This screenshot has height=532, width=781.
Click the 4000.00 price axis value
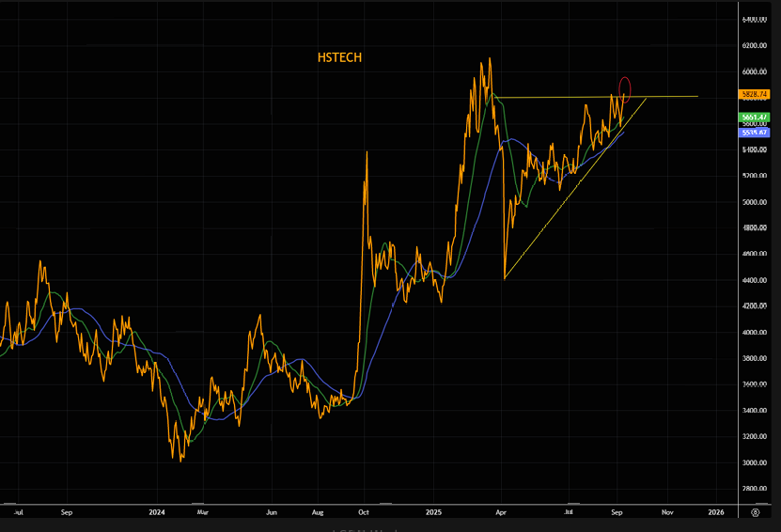(x=755, y=333)
